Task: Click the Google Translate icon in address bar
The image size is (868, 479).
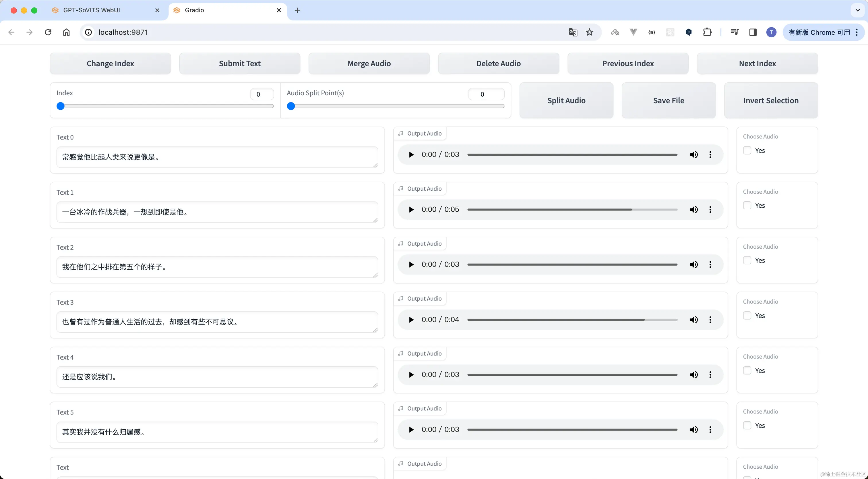Action: click(x=573, y=32)
